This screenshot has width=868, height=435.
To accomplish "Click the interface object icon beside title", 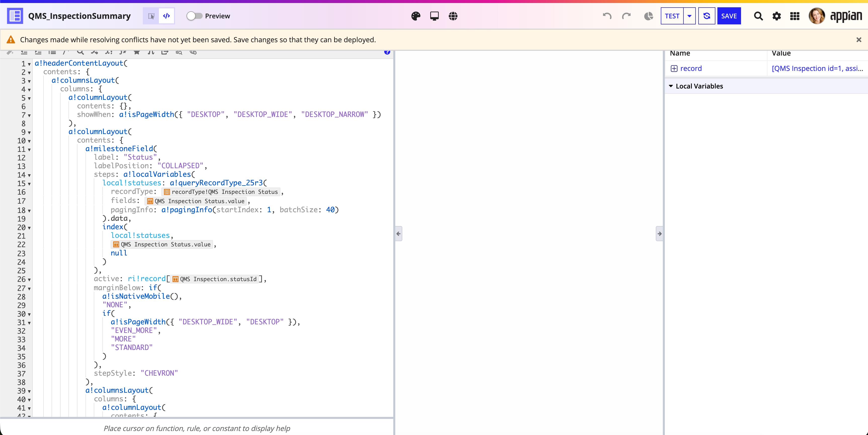I will click(15, 16).
